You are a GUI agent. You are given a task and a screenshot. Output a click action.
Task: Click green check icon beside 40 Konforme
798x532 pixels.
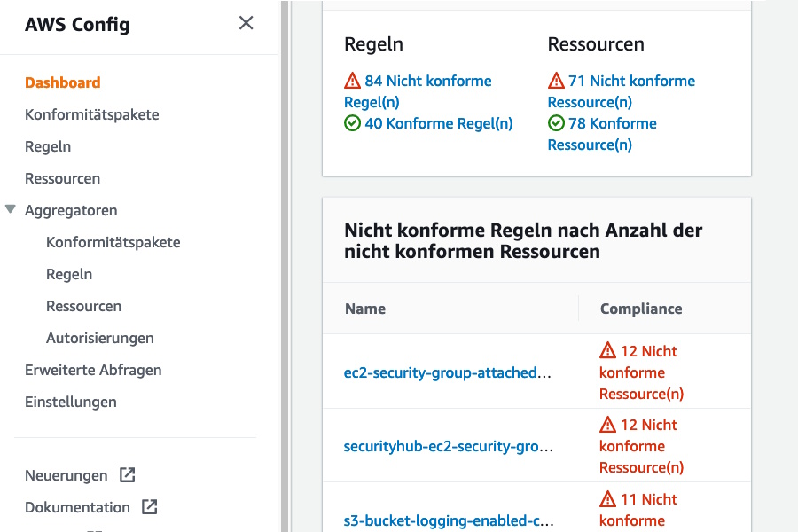click(352, 123)
